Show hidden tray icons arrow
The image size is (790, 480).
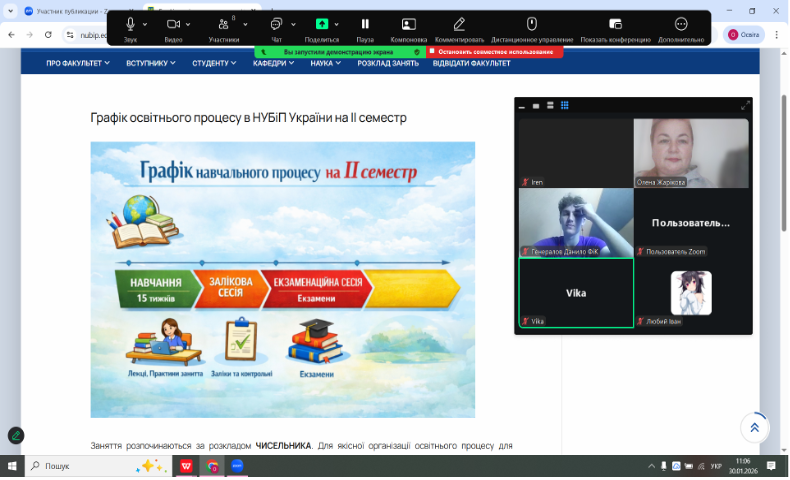[x=651, y=466]
